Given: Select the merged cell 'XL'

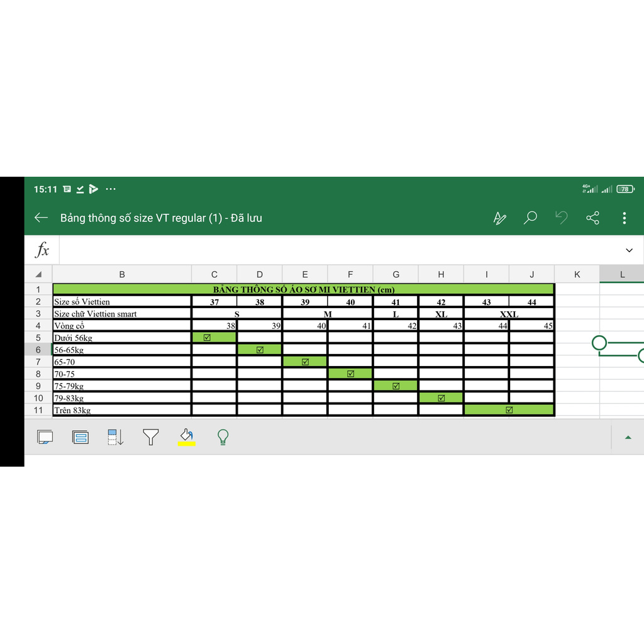Looking at the screenshot, I should click(441, 314).
